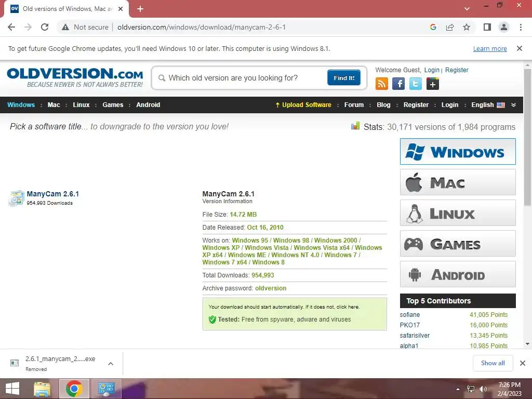The height and width of the screenshot is (399, 532).
Task: Open the Windows Start button
Action: pyautogui.click(x=12, y=389)
